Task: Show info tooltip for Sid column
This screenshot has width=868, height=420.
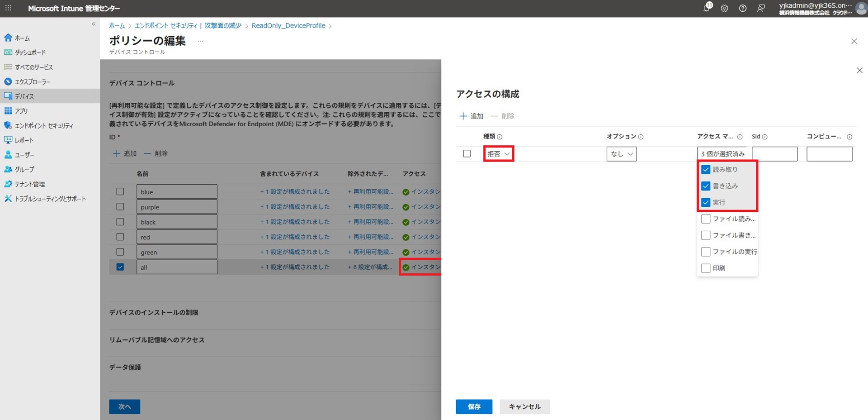Action: click(765, 137)
